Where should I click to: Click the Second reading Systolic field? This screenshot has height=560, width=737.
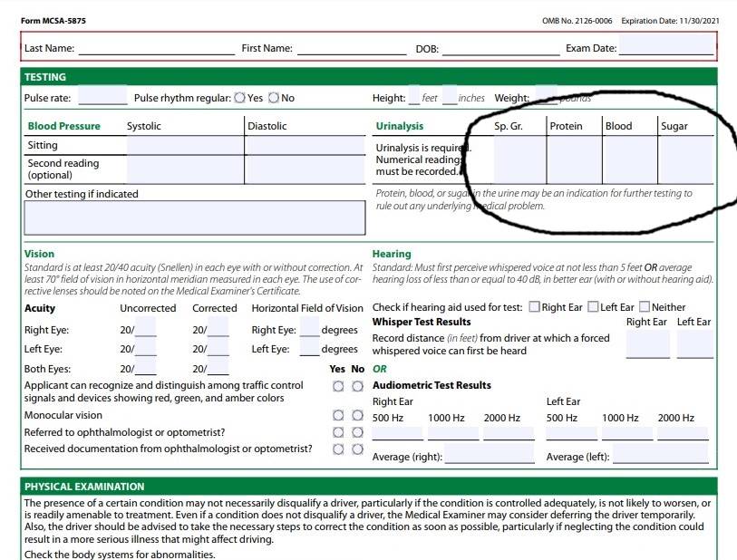point(186,169)
